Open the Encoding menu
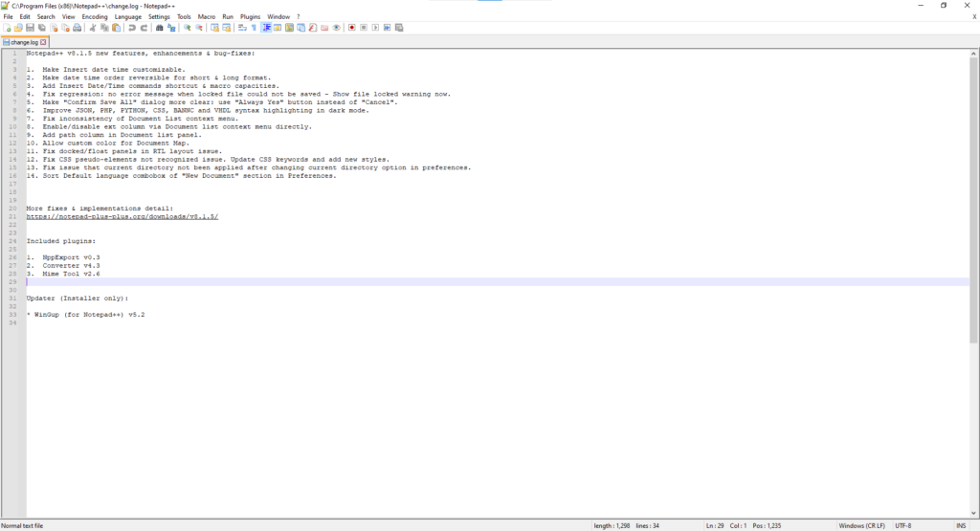This screenshot has height=531, width=980. [x=95, y=17]
